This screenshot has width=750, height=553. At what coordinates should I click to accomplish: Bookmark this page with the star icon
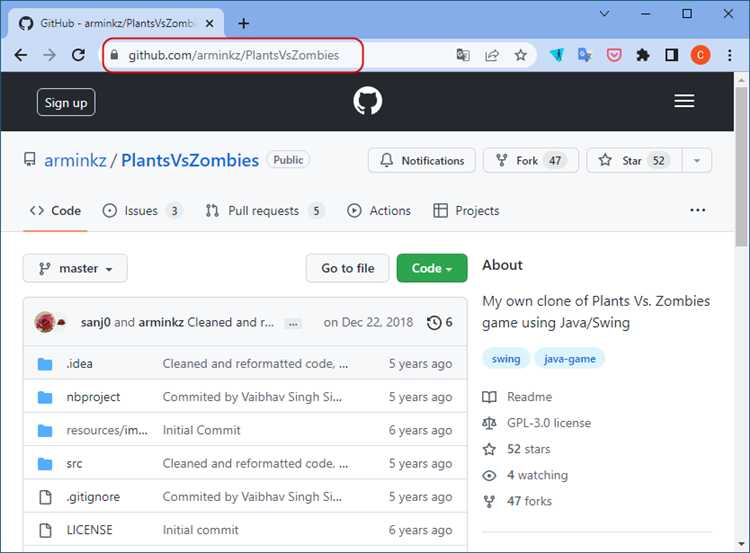pyautogui.click(x=520, y=55)
